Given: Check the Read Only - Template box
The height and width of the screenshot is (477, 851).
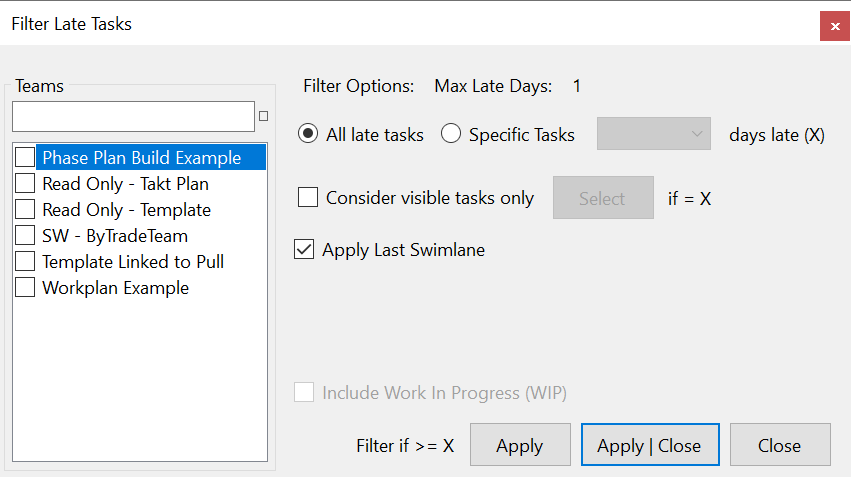Looking at the screenshot, I should click(25, 209).
